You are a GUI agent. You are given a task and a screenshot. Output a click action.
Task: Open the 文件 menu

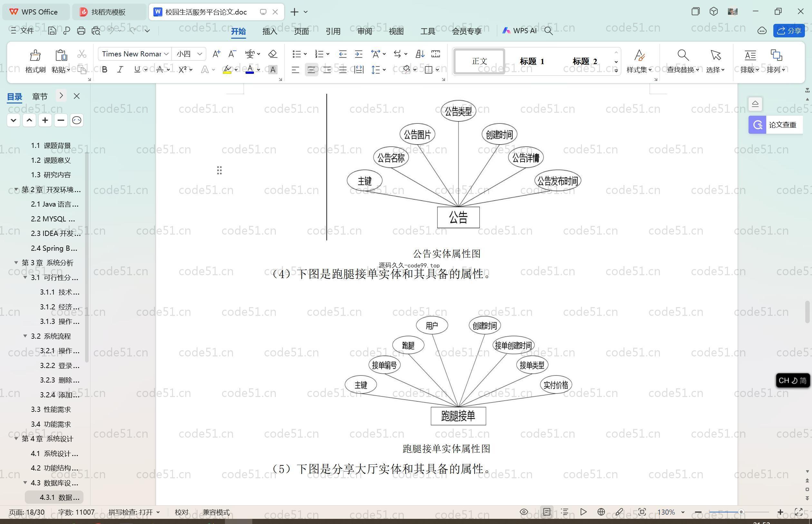click(22, 31)
